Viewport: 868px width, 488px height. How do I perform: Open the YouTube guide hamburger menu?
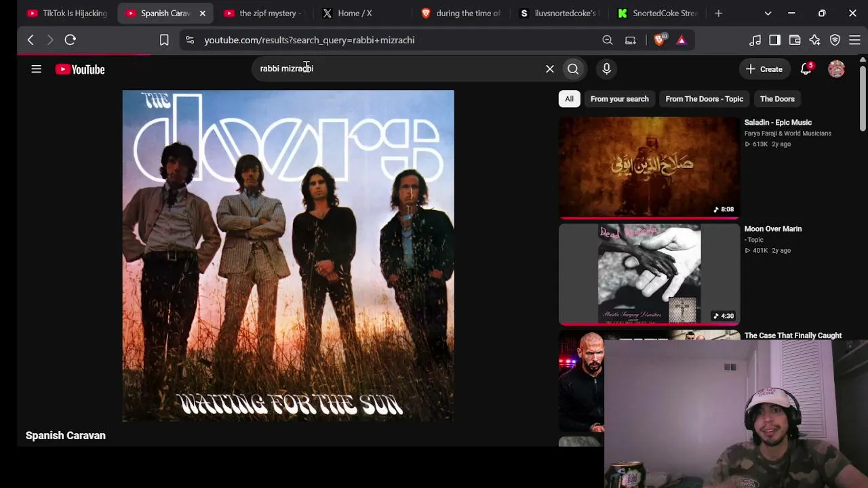(37, 69)
